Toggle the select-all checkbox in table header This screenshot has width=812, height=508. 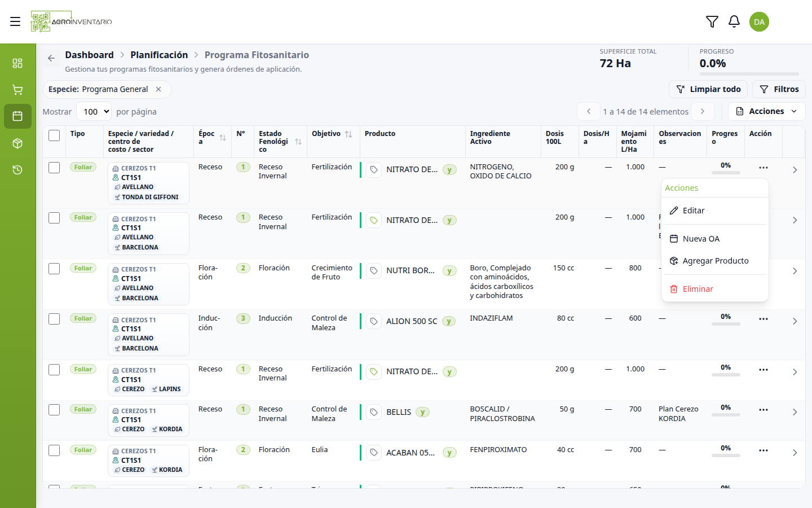[54, 135]
